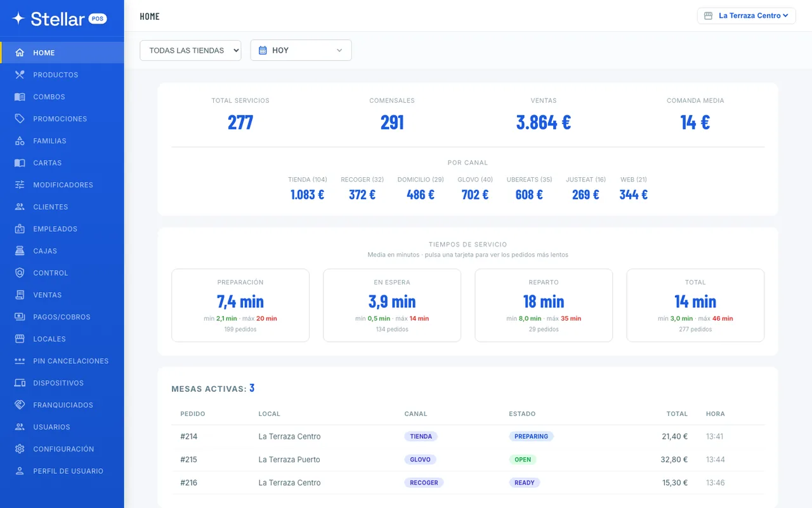The image size is (812, 508).
Task: Click the Clientes people icon
Action: [20, 207]
